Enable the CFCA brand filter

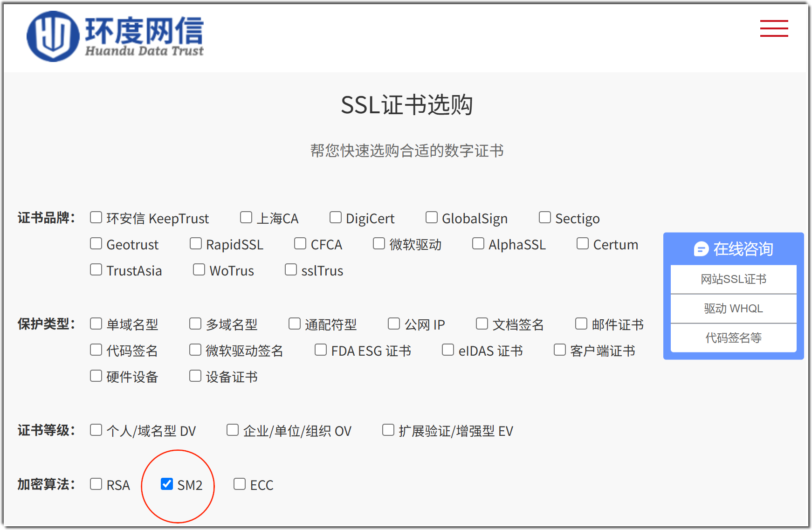click(x=300, y=243)
